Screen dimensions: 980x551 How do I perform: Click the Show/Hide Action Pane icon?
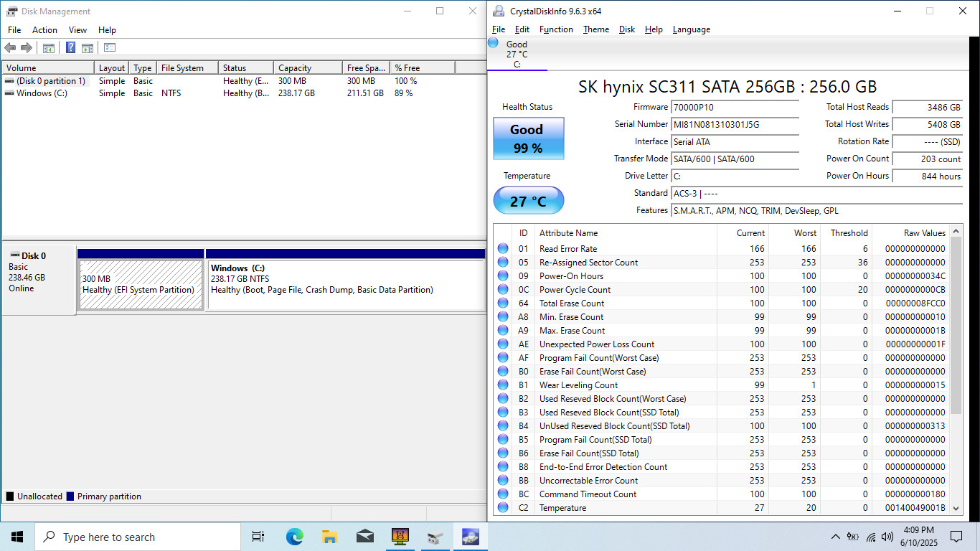[88, 48]
